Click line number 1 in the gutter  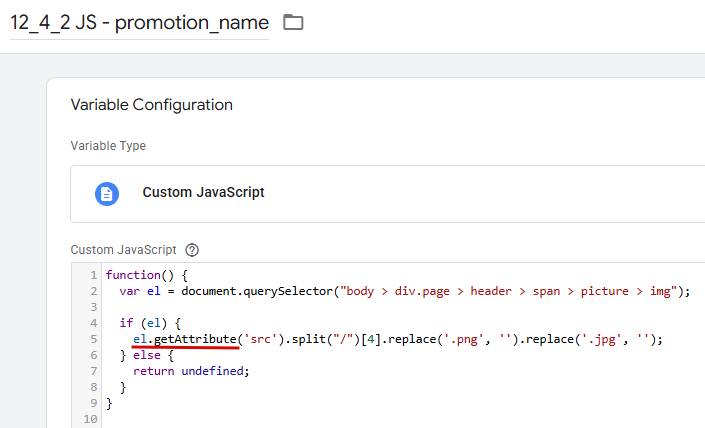[93, 275]
